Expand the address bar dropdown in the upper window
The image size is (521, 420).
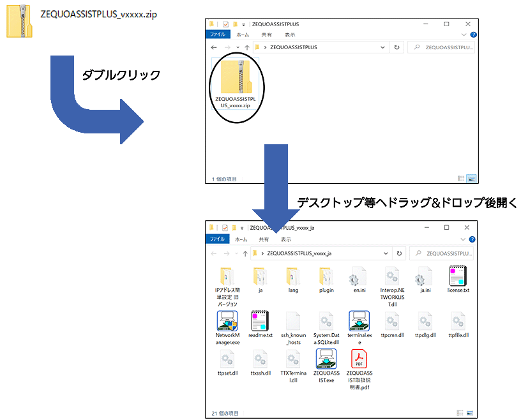pyautogui.click(x=382, y=47)
